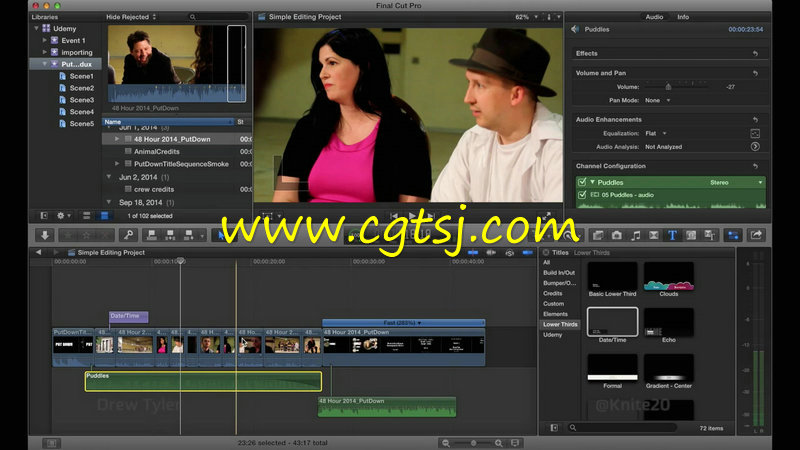
Task: Click the Import Media arrow button
Action: pyautogui.click(x=45, y=235)
